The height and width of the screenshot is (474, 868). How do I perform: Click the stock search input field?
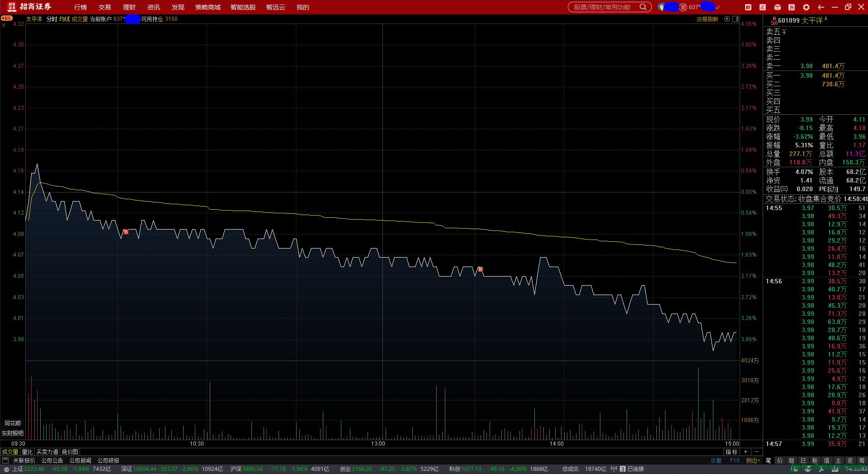pyautogui.click(x=604, y=7)
